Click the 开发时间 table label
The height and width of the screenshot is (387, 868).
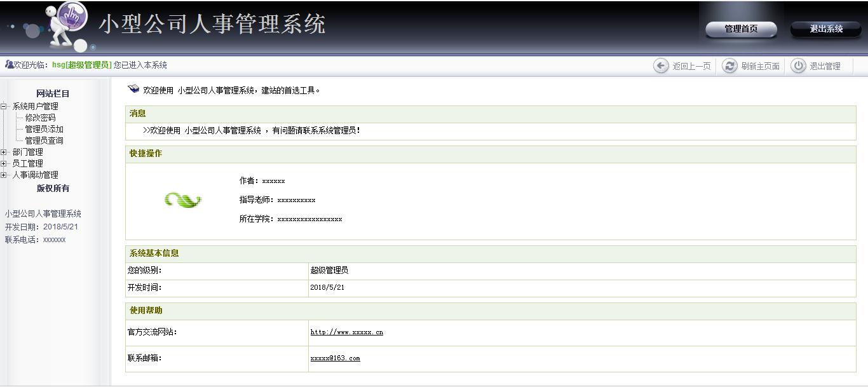click(x=144, y=288)
